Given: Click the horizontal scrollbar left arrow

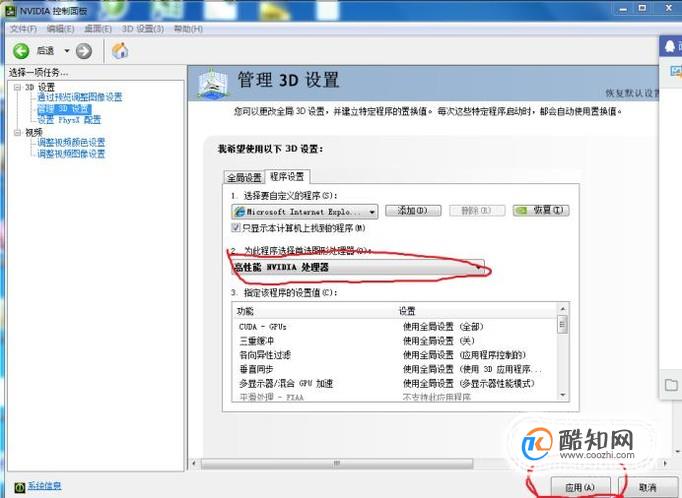Looking at the screenshot, I should point(194,464).
